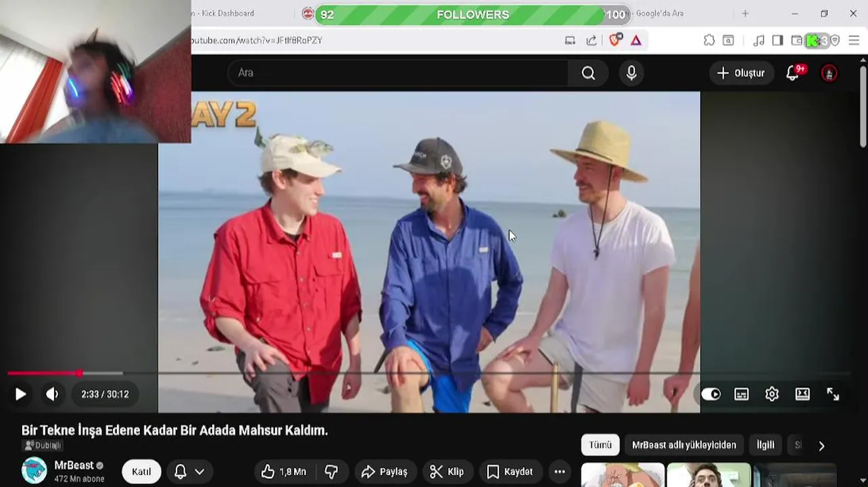Click the video title text
Viewport: 868px width, 487px height.
click(x=174, y=430)
